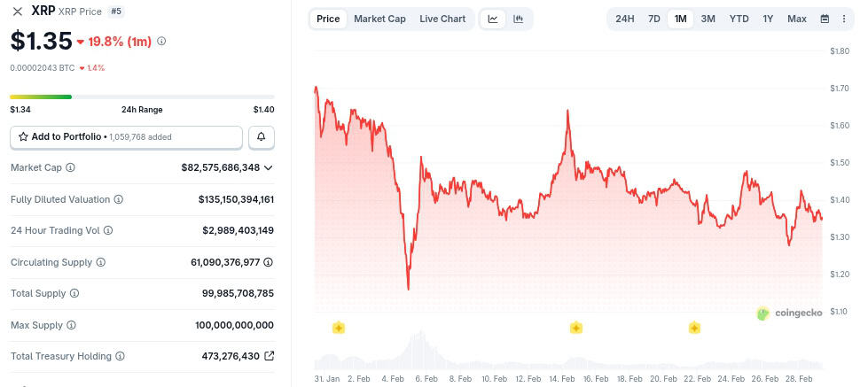Switch to candlestick chart view icon
The height and width of the screenshot is (387, 868).
point(518,19)
